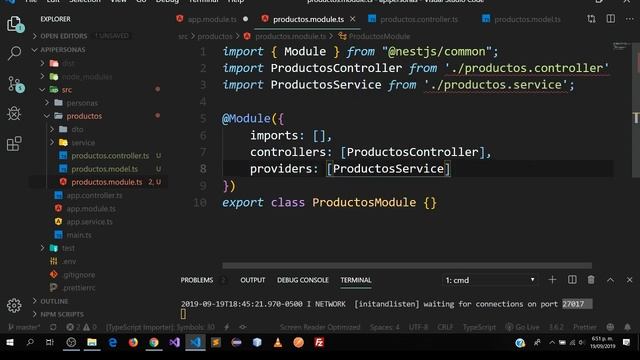Screen dimensions: 640x360
Task: Open the Debug Console panel tab
Action: pos(302,280)
